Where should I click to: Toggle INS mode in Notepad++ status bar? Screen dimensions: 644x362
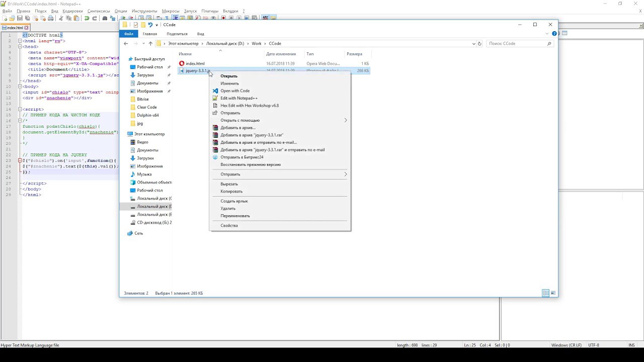click(631, 345)
